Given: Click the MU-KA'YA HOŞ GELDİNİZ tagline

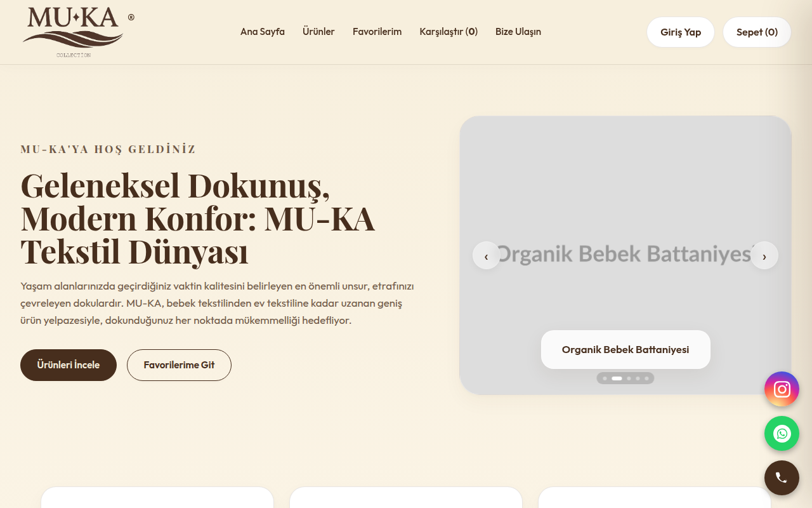Looking at the screenshot, I should pyautogui.click(x=108, y=149).
